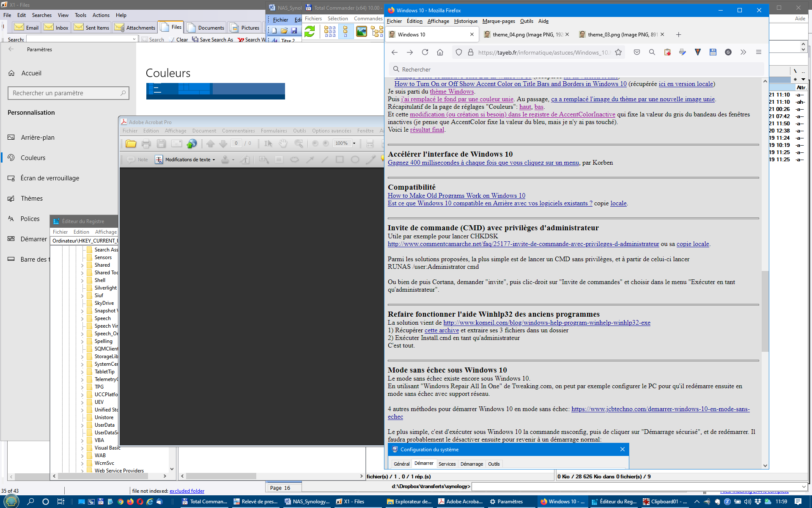Click the Total Commander tree view icon
This screenshot has height=508, width=812.
(376, 31)
